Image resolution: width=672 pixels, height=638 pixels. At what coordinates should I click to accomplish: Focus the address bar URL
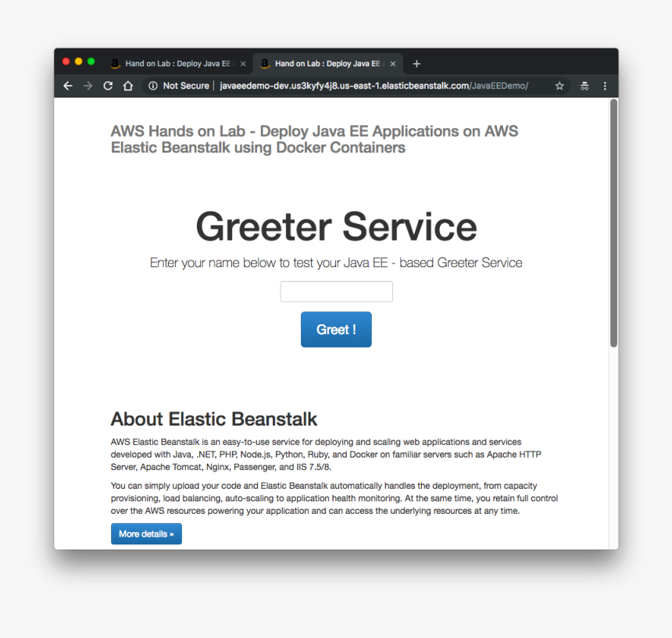pyautogui.click(x=374, y=86)
